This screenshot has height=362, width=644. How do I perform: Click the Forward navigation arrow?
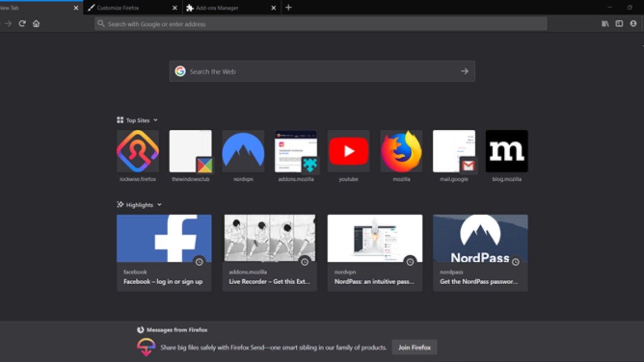pos(8,24)
